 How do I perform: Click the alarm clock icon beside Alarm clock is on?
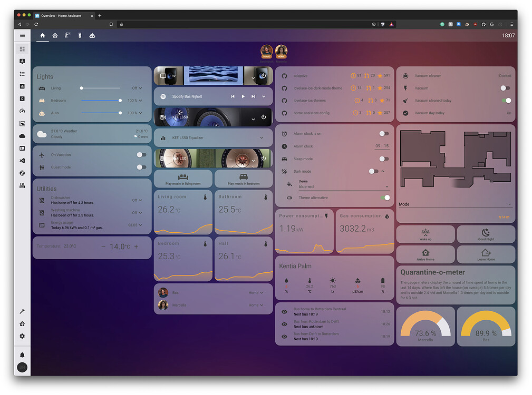click(x=284, y=133)
